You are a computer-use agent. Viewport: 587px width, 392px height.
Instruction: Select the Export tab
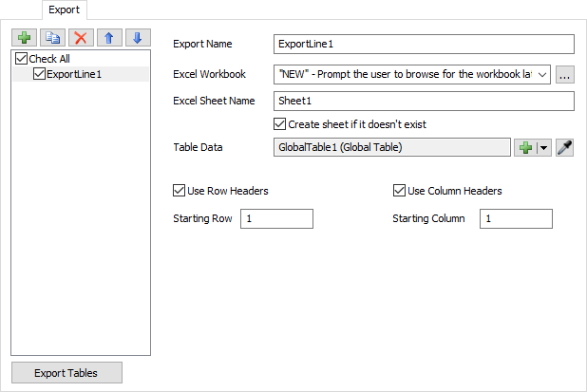[x=65, y=10]
